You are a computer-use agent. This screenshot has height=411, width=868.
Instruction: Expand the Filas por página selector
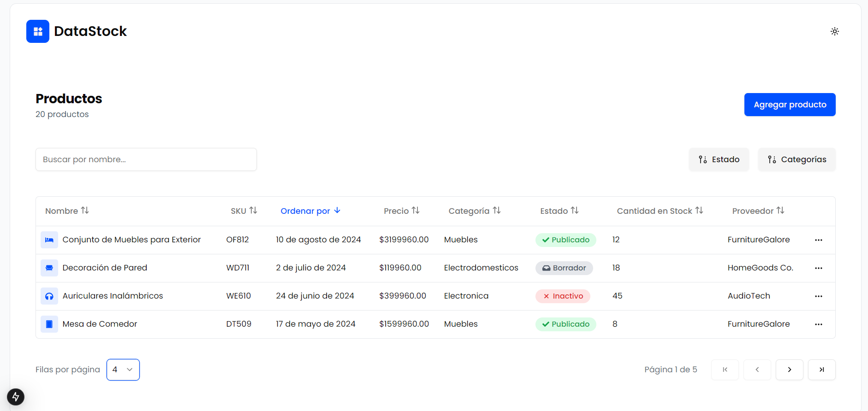point(123,370)
